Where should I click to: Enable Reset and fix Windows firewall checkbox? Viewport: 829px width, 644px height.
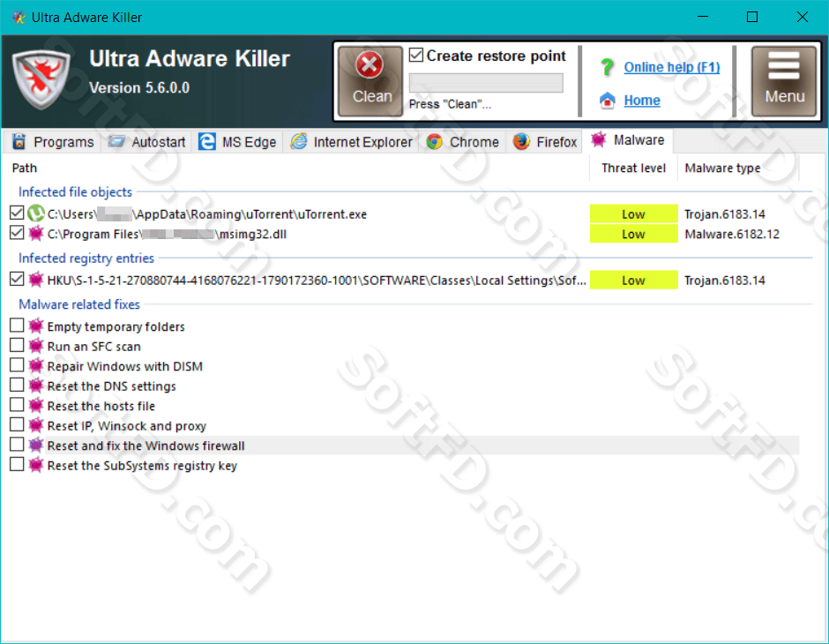[17, 444]
